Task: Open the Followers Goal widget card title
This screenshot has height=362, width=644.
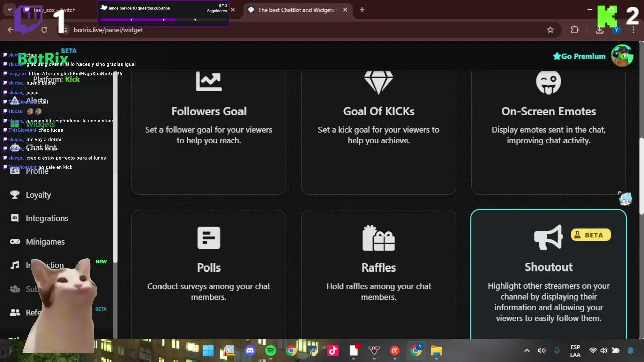Action: click(x=209, y=111)
